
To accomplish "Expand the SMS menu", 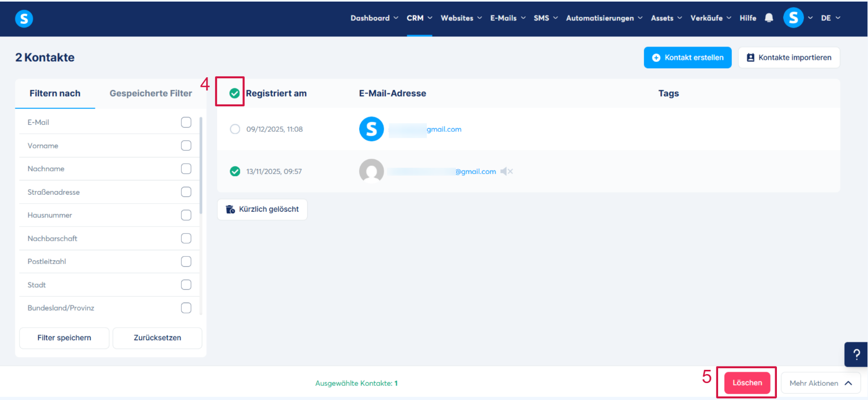I will tap(545, 18).
